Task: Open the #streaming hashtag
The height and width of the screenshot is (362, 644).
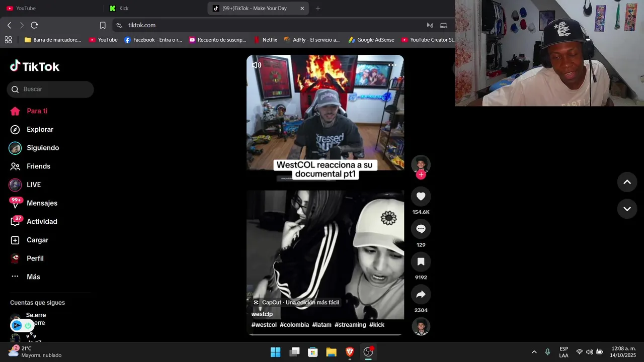Action: coord(350,325)
